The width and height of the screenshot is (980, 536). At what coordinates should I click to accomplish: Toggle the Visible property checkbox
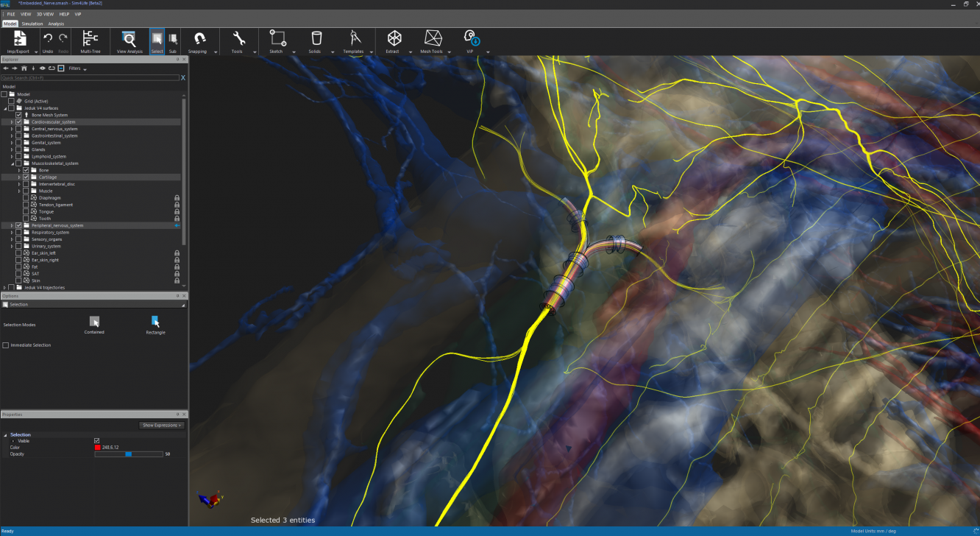[x=96, y=441]
